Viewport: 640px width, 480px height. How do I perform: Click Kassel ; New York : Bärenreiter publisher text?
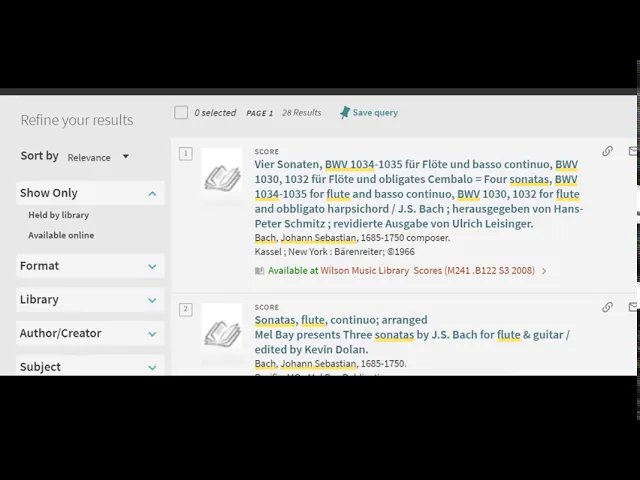click(335, 252)
